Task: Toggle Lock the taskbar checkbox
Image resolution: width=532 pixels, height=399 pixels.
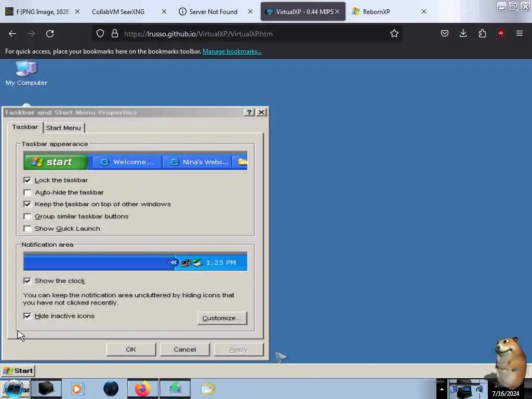Action: pyautogui.click(x=27, y=180)
